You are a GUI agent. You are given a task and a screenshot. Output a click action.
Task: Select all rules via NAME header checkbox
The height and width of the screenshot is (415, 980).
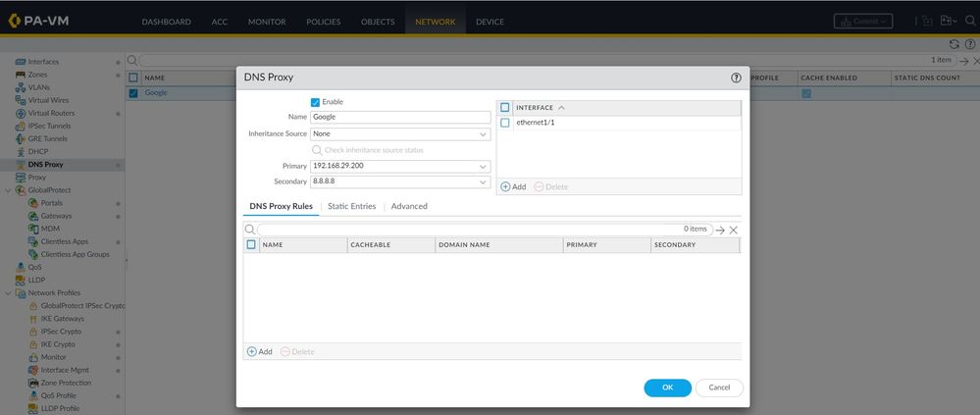pyautogui.click(x=251, y=244)
